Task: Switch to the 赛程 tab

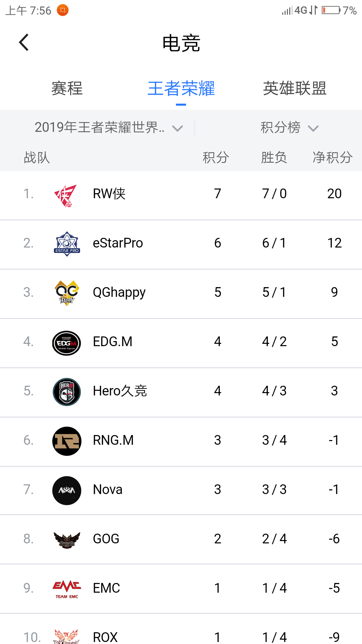Action: pos(67,89)
